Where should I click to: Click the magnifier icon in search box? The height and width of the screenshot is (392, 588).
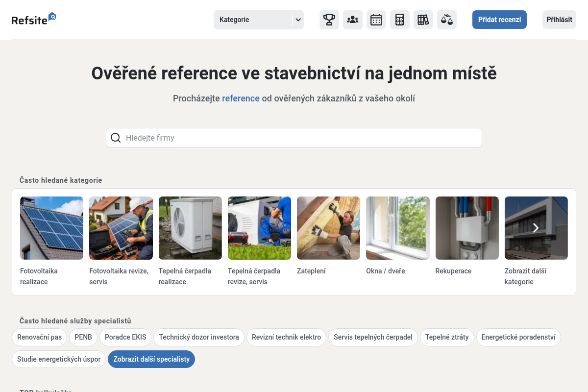116,138
